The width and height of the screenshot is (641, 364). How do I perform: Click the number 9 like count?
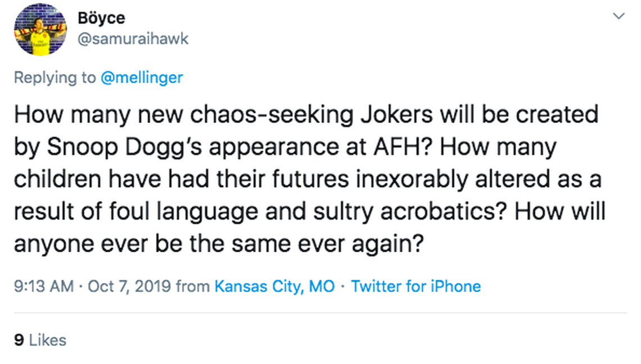[x=19, y=340]
